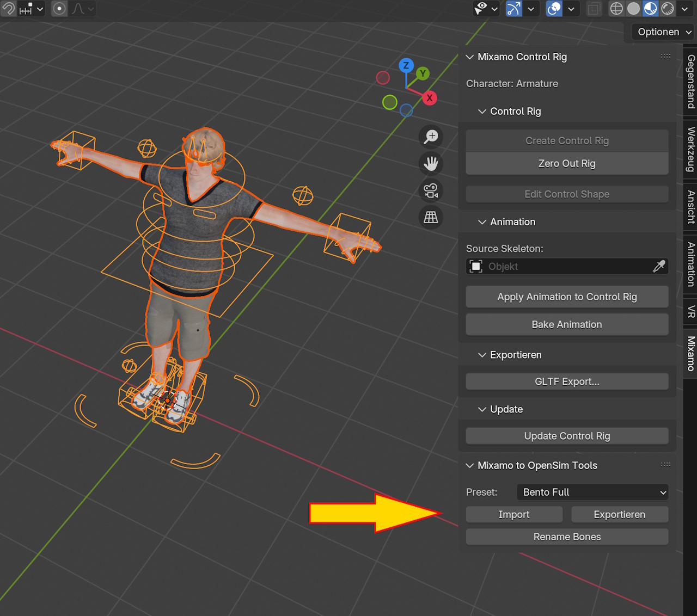Open the Animation sidebar tab

(x=690, y=264)
